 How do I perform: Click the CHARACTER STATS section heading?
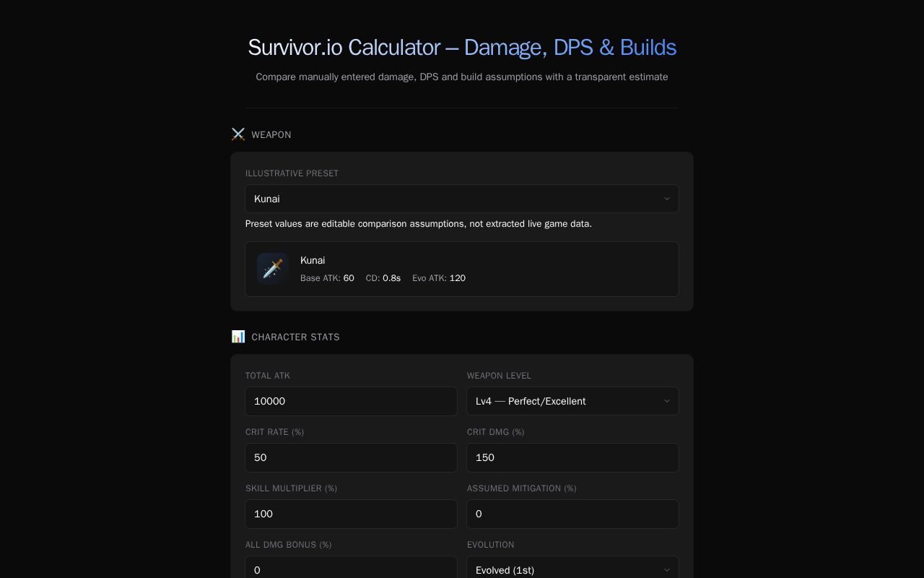coord(296,337)
